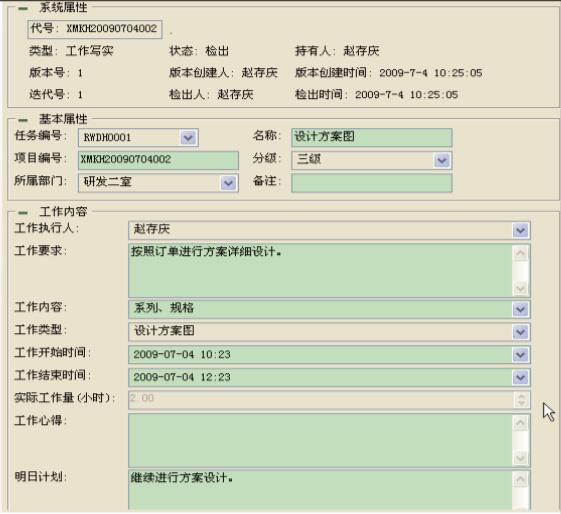This screenshot has height=514, width=561.
Task: Click 明日计划 scrollbar up arrow
Action: click(x=521, y=479)
